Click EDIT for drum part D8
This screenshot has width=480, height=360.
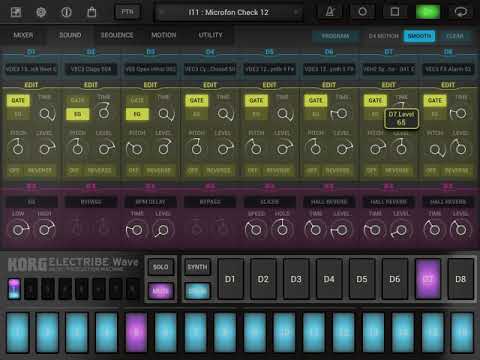tap(448, 85)
